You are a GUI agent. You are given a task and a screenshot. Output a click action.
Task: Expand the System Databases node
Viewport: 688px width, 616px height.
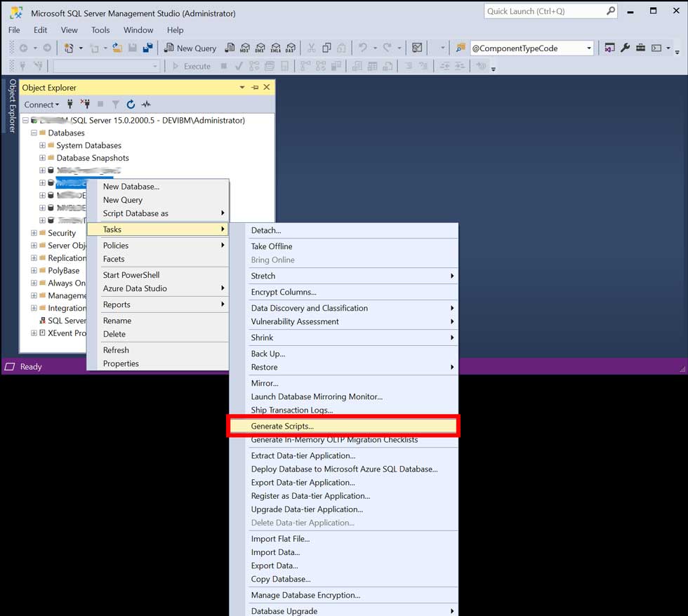point(42,145)
